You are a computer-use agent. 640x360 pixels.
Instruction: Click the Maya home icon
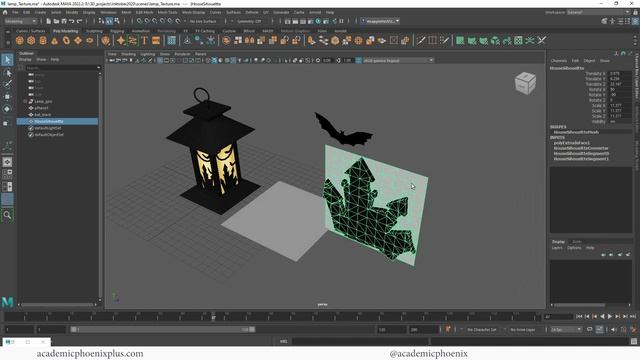click(x=5, y=13)
